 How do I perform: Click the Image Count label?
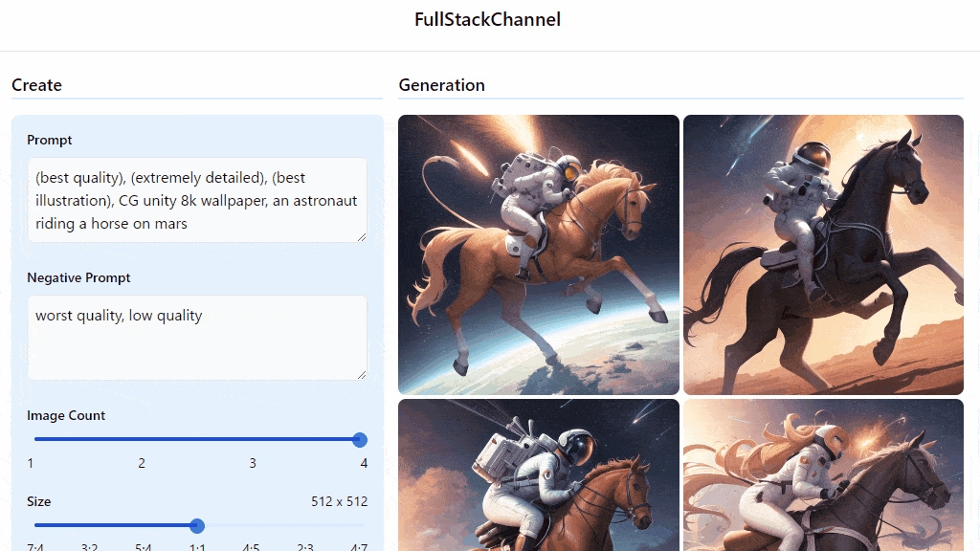click(x=66, y=415)
